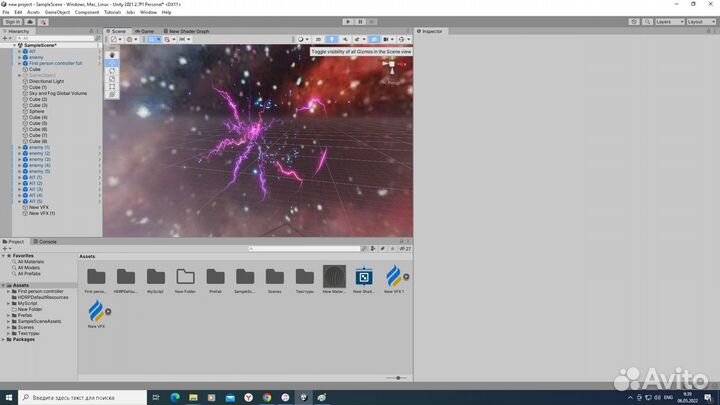The width and height of the screenshot is (720, 405).
Task: Open the Component menu
Action: point(87,12)
